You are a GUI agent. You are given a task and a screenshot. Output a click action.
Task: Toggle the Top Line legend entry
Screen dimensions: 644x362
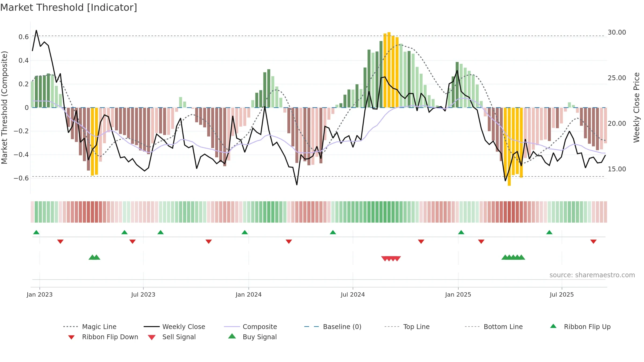tap(407, 327)
